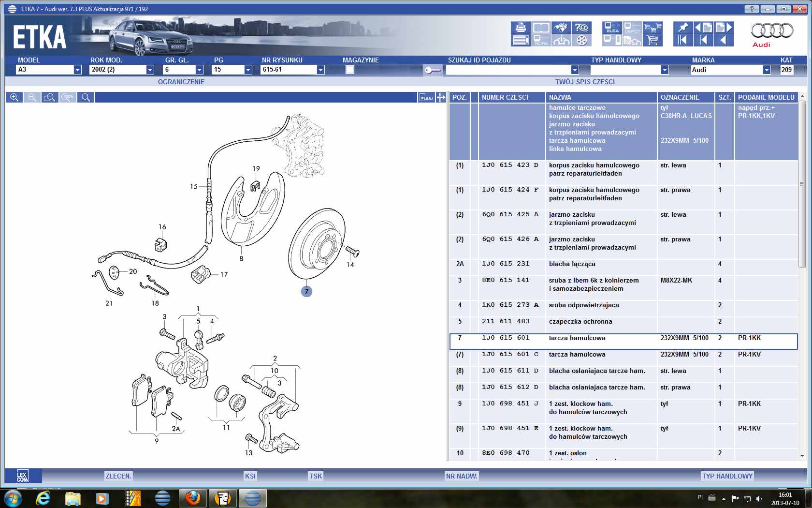812x508 pixels.
Task: Open the OGRANICZENIE section
Action: [x=181, y=82]
